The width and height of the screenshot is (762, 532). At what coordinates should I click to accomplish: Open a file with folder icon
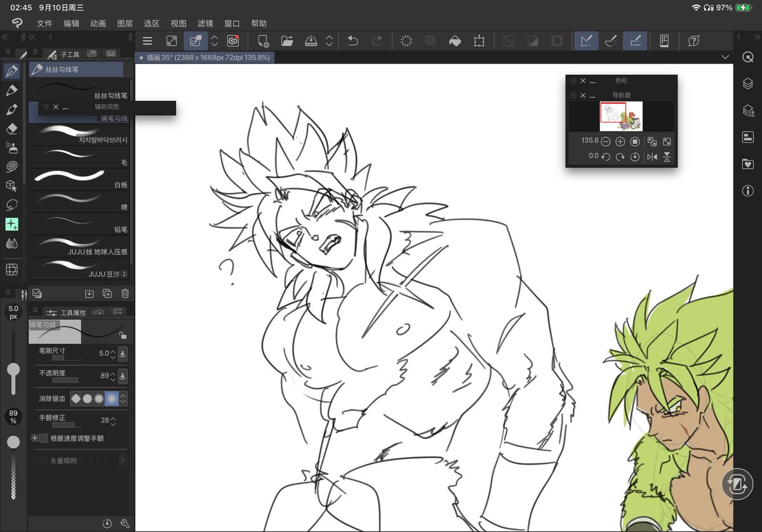[287, 41]
